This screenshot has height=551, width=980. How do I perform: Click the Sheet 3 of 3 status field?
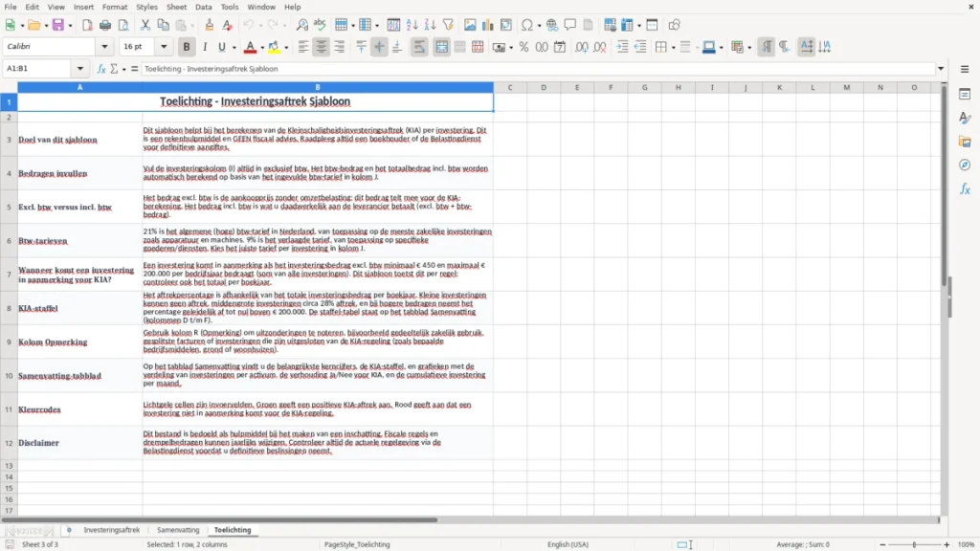40,544
